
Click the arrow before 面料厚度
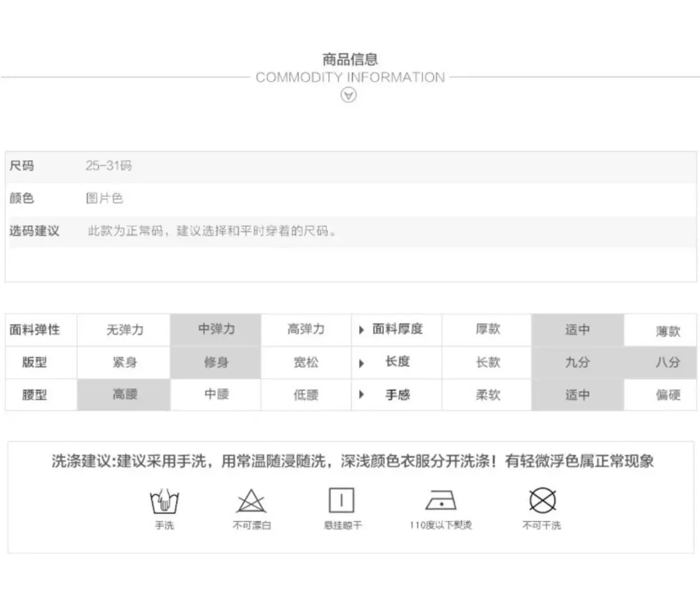[x=362, y=330]
